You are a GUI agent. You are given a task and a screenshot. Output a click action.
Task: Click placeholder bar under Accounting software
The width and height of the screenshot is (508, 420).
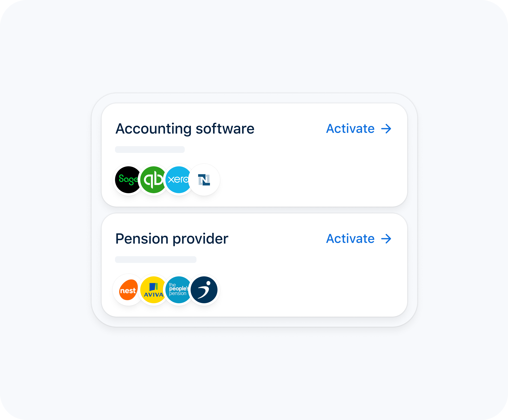[150, 150]
